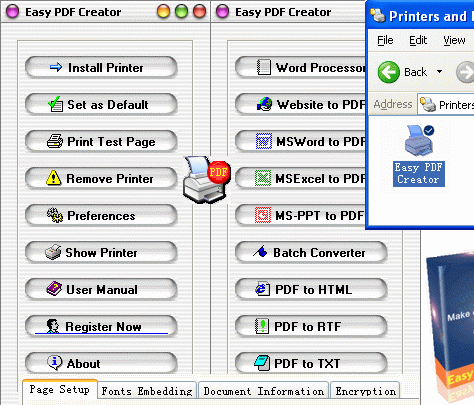Click the teal note icon on PDF to TXT
This screenshot has width=474, height=405.
(x=262, y=363)
